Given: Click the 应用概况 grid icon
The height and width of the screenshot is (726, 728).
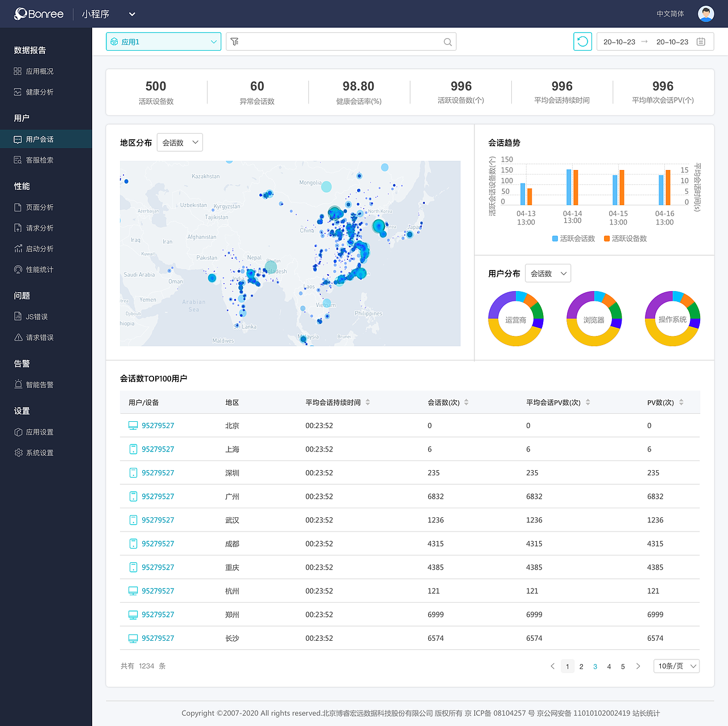Looking at the screenshot, I should (18, 71).
